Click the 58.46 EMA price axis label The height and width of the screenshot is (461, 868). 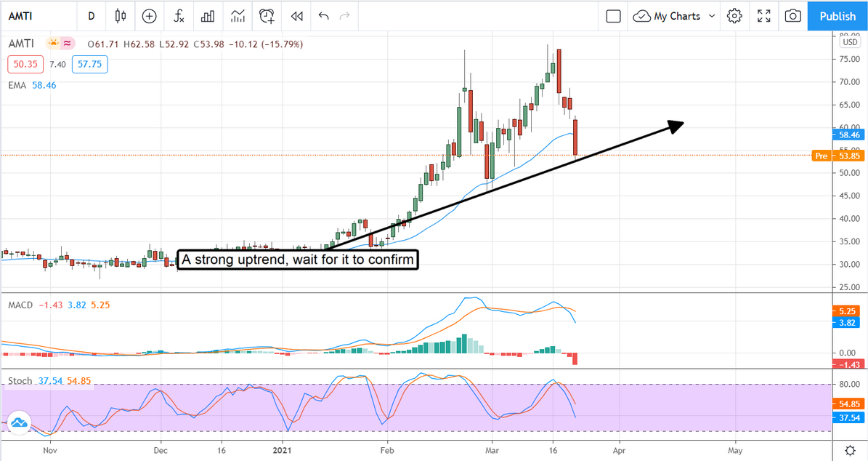[848, 135]
